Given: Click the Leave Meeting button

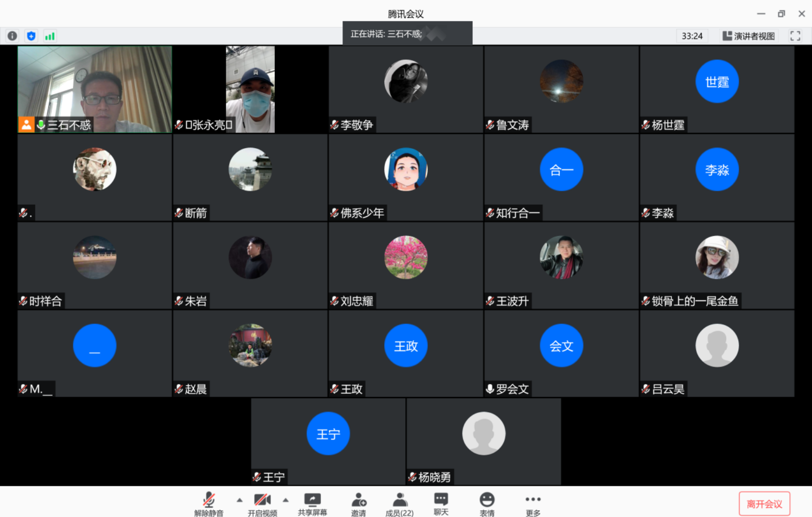Looking at the screenshot, I should click(764, 504).
